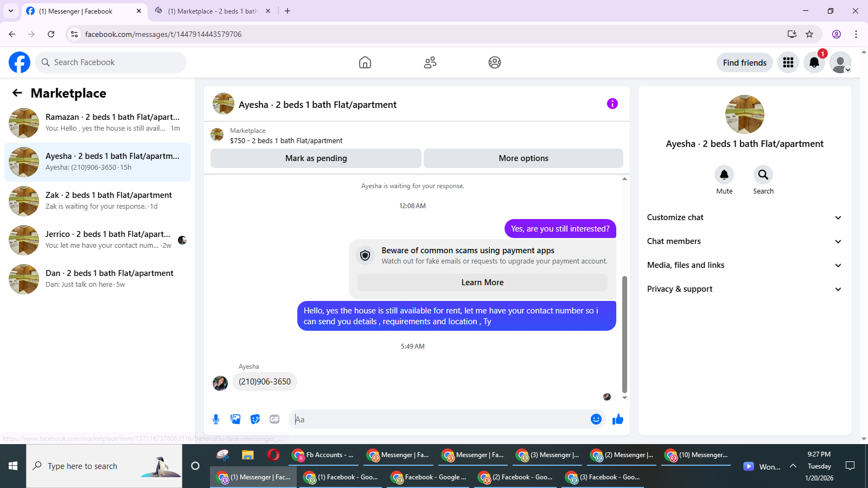Open (10) Messenger taskbar window

click(697, 455)
